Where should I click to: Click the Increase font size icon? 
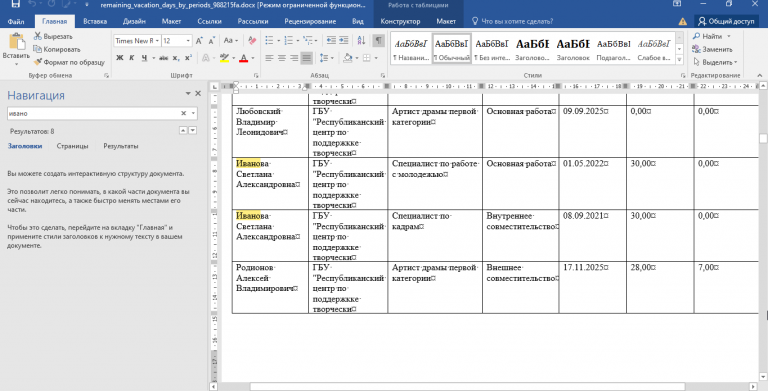(199, 41)
